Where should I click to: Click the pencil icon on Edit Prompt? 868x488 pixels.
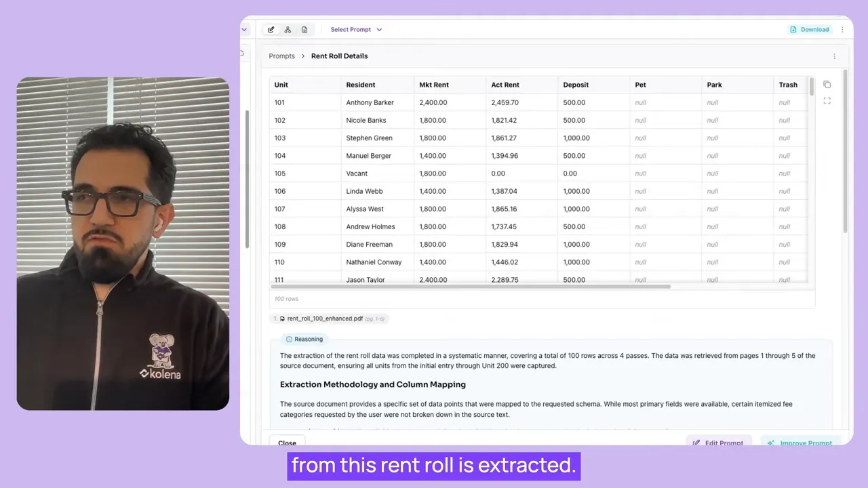click(x=696, y=443)
